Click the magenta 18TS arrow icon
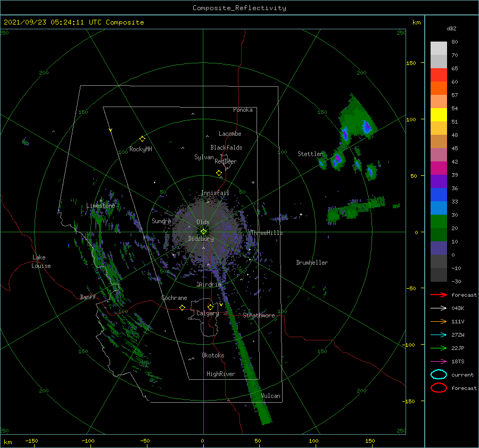The height and width of the screenshot is (448, 479). (x=439, y=362)
